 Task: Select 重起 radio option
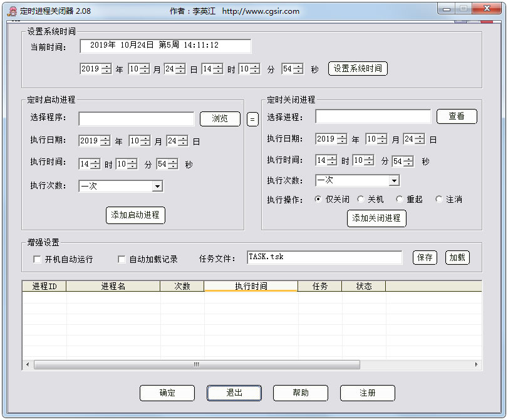(x=399, y=199)
